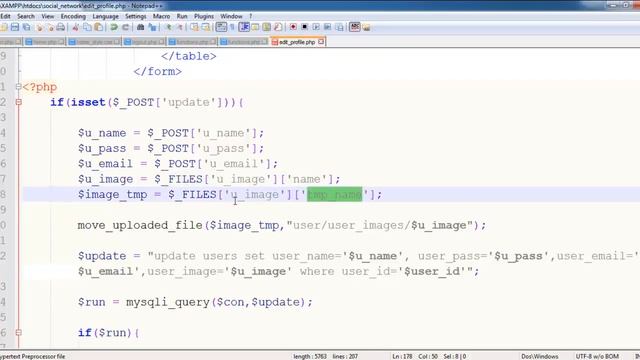Close the edit_profile.php tab
Image resolution: width=640 pixels, height=360 pixels.
pos(321,42)
